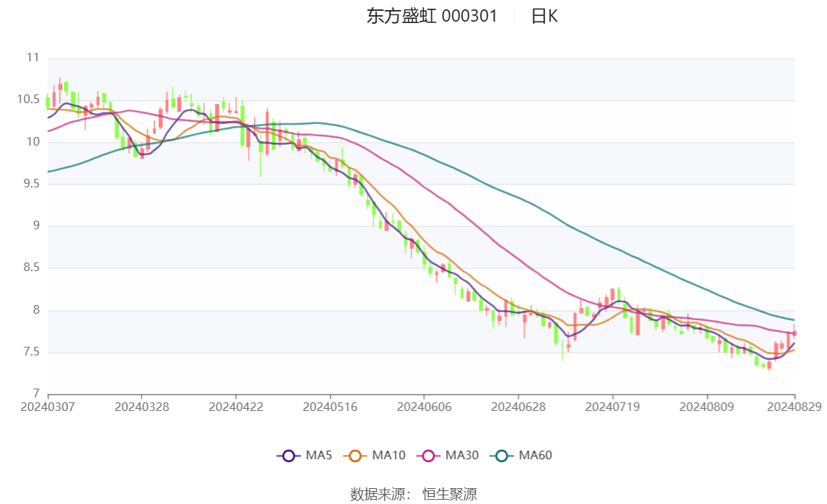Click the y-axis value 7.5

(x=31, y=352)
